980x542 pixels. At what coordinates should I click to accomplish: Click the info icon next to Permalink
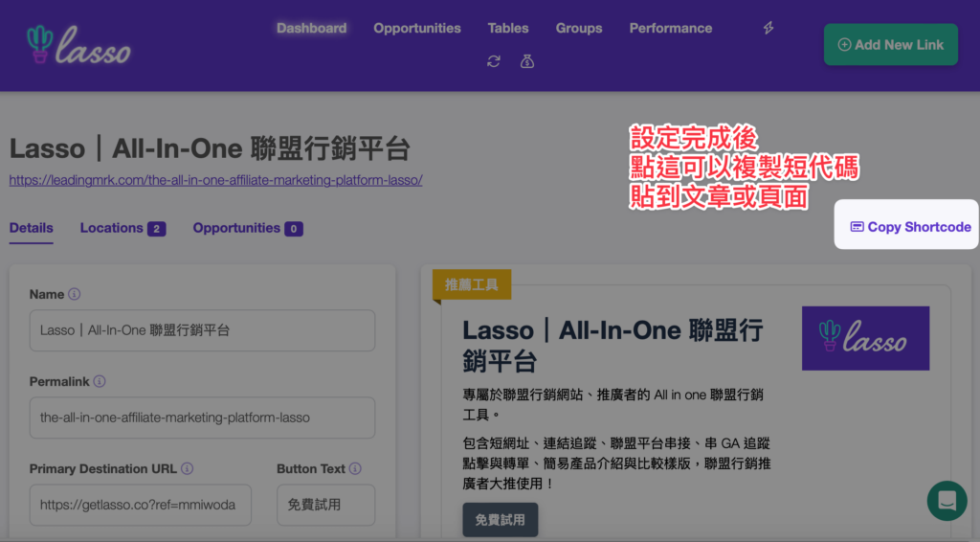[100, 381]
